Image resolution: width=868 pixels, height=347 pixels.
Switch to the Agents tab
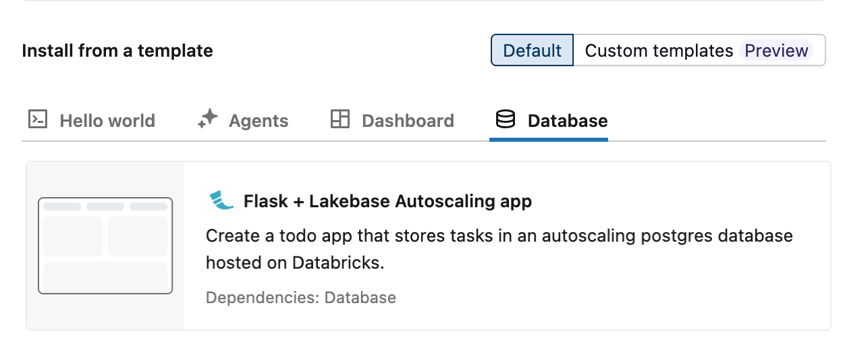pyautogui.click(x=258, y=121)
